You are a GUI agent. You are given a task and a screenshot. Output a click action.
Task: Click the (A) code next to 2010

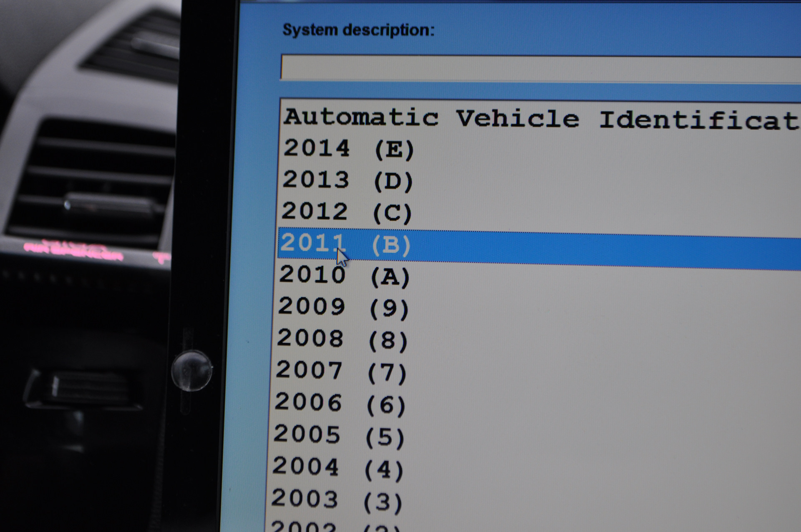390,277
